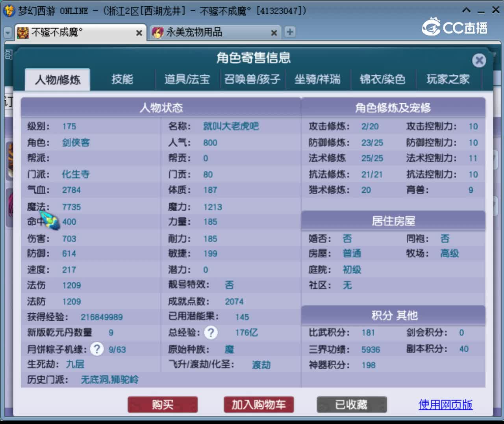Select the 永美宠物用品 window tab
Screen dimensions: 504x424
215,32
